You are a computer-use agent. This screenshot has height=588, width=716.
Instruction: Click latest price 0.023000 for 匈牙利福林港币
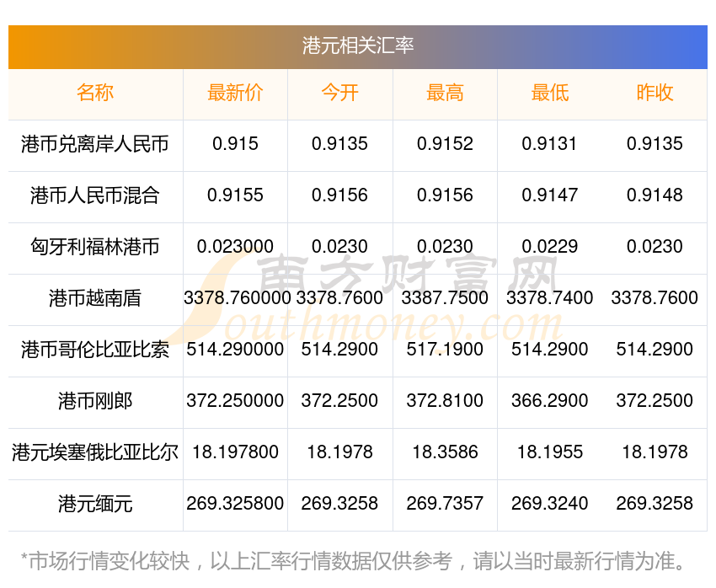pyautogui.click(x=235, y=247)
